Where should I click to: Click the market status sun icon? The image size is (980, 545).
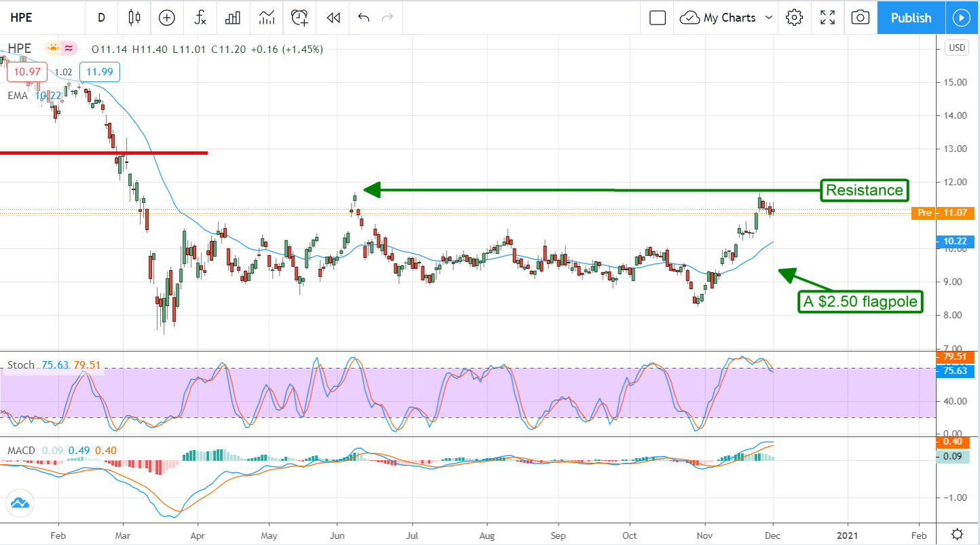pyautogui.click(x=52, y=48)
